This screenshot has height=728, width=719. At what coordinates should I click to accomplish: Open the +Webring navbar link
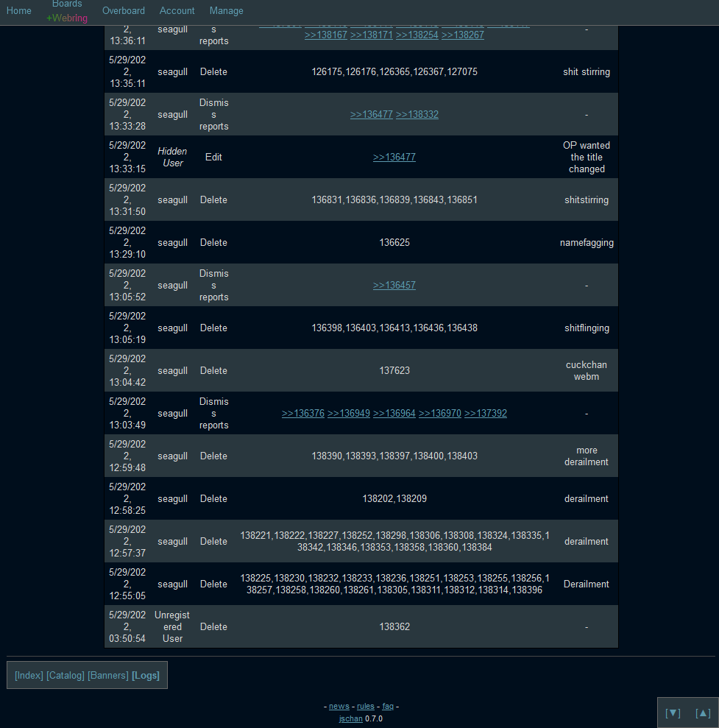click(x=67, y=18)
